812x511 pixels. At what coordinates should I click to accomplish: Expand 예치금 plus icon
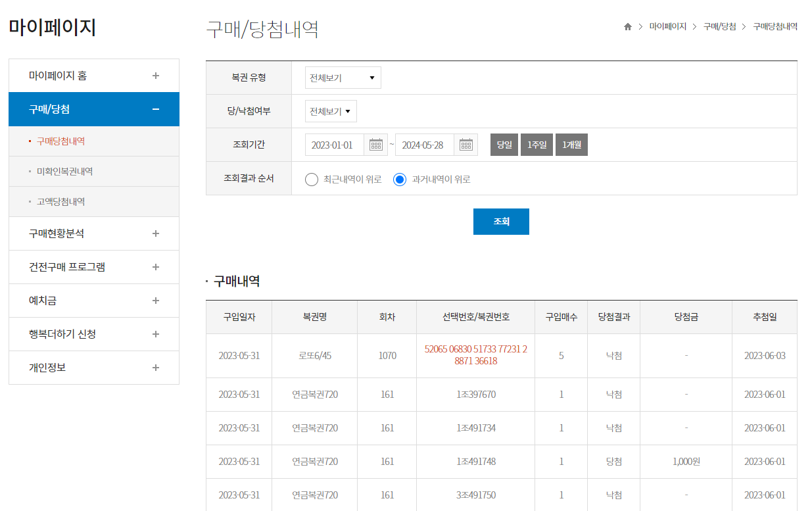coord(156,301)
